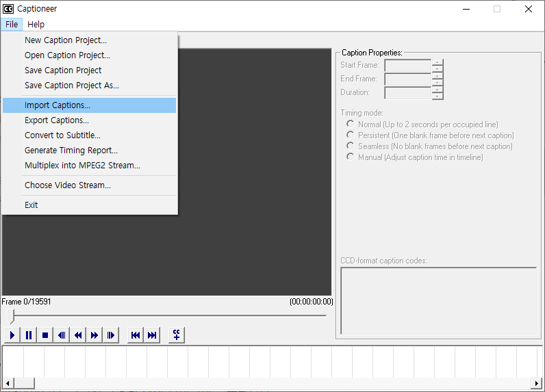Click the CCD-format caption codes box
The width and height of the screenshot is (545, 392).
click(439, 301)
